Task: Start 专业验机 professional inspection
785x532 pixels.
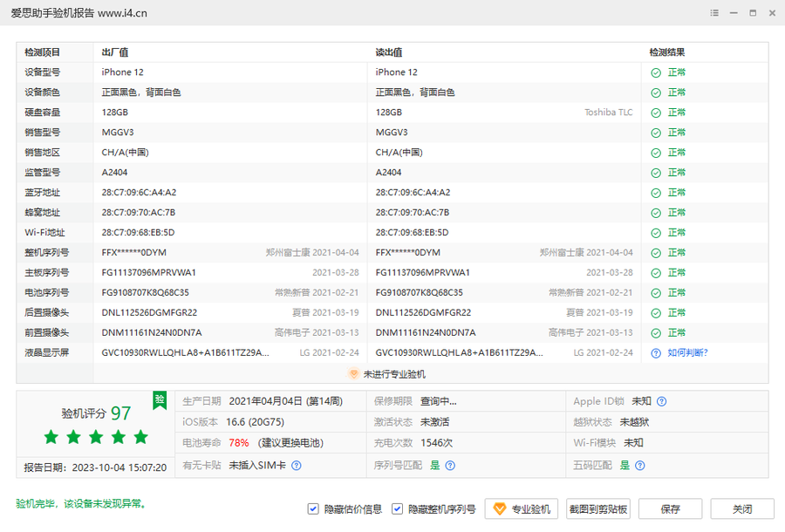Action: click(522, 509)
